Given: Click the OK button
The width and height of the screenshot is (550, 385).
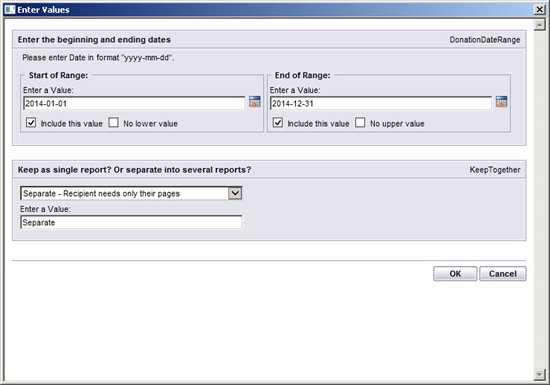Looking at the screenshot, I should point(455,273).
